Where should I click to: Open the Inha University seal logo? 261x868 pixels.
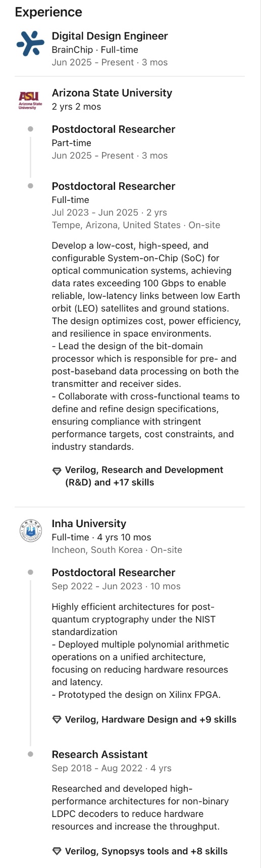pos(30,531)
